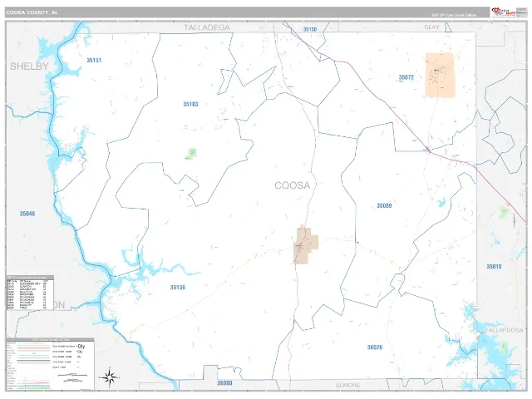Click the TALLADEGA county label
The height and width of the screenshot is (399, 532).
click(207, 27)
